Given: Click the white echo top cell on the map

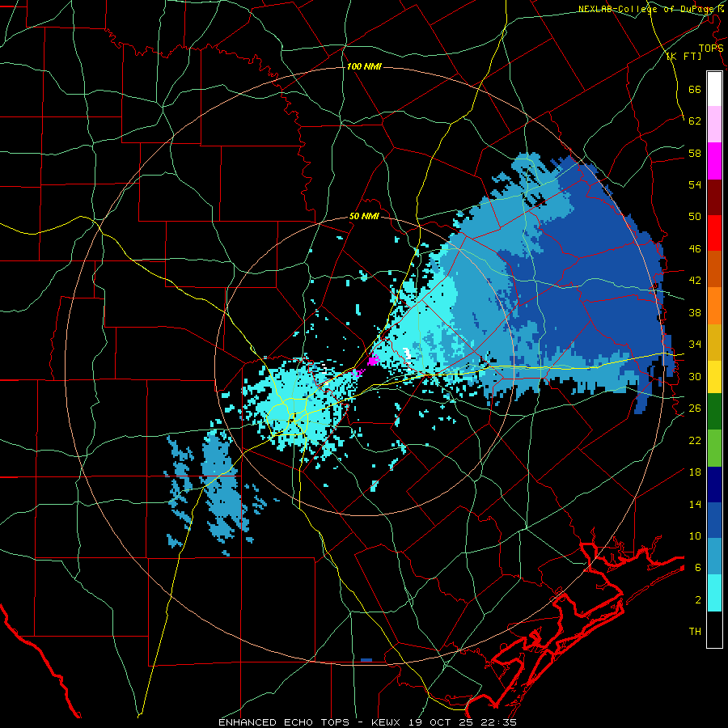Looking at the screenshot, I should point(407,353).
